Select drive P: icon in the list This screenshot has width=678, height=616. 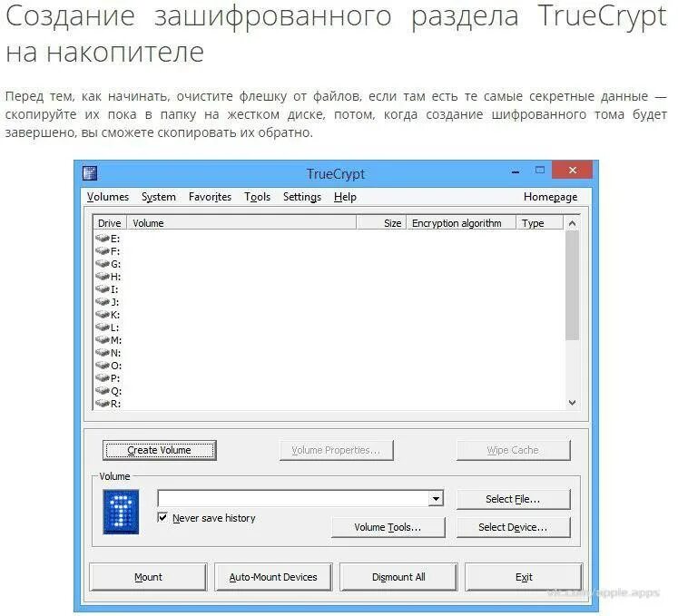click(103, 377)
